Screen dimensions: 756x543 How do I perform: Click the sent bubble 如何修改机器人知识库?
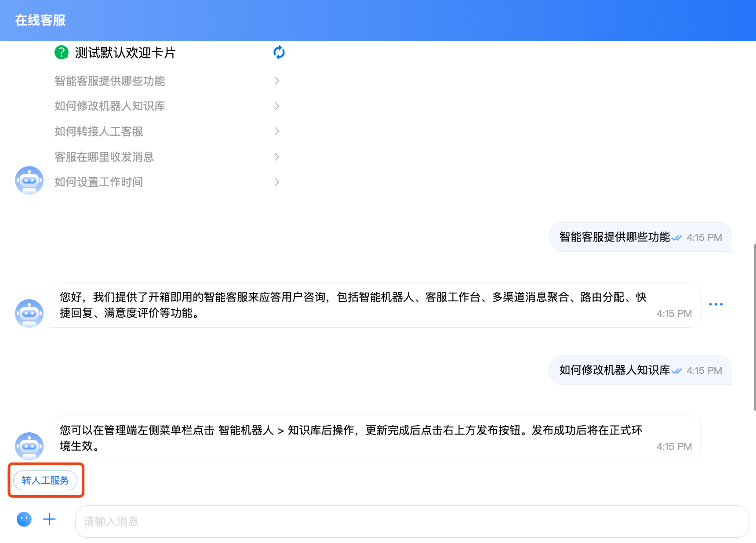(x=640, y=370)
